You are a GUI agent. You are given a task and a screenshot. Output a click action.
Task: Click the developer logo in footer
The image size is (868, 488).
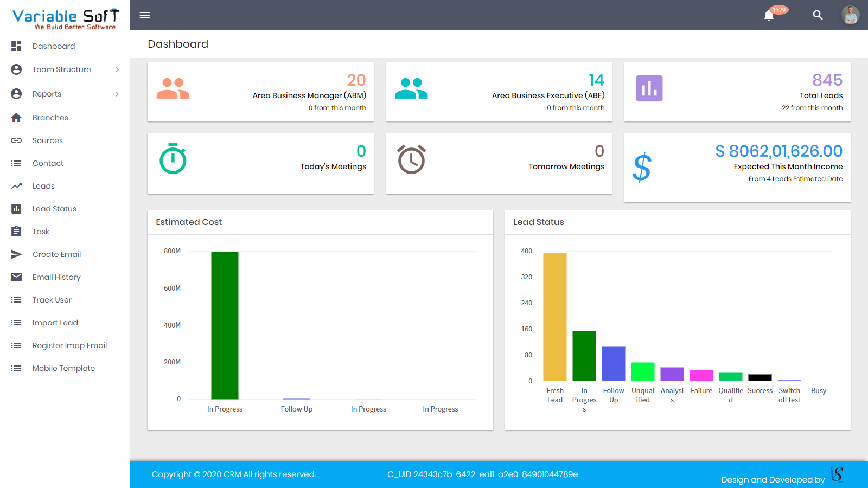tap(837, 475)
